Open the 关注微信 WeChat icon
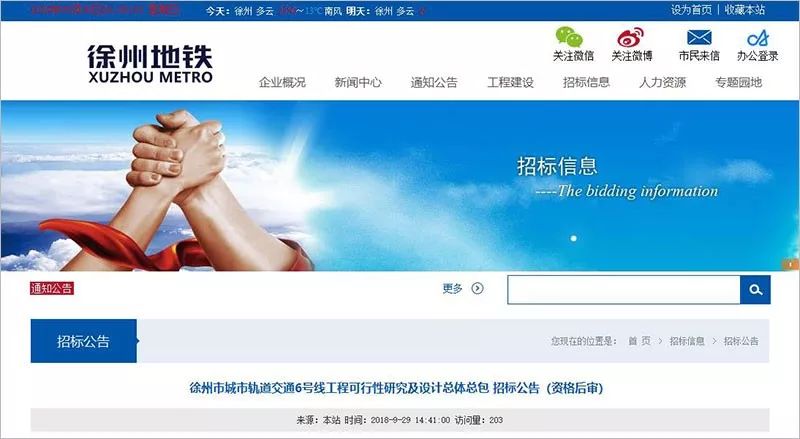Screen dimensions: 800x439 [569, 37]
